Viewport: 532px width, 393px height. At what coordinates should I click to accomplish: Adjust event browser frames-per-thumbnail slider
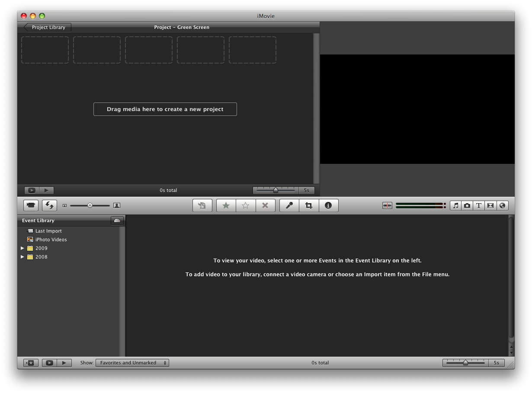pos(465,363)
